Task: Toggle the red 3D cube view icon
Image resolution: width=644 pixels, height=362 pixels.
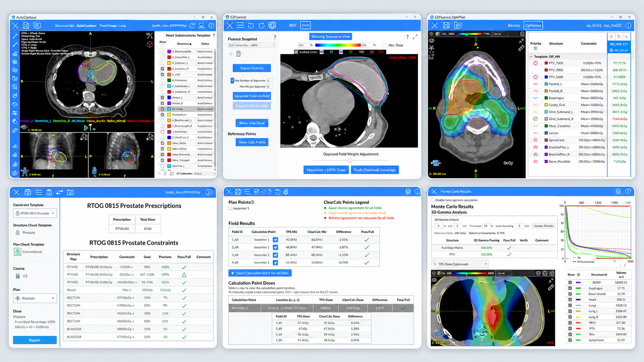Action: [149, 44]
